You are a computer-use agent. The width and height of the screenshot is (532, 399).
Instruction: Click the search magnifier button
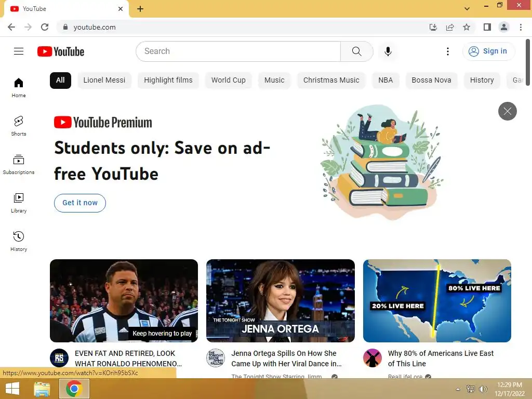[356, 51]
